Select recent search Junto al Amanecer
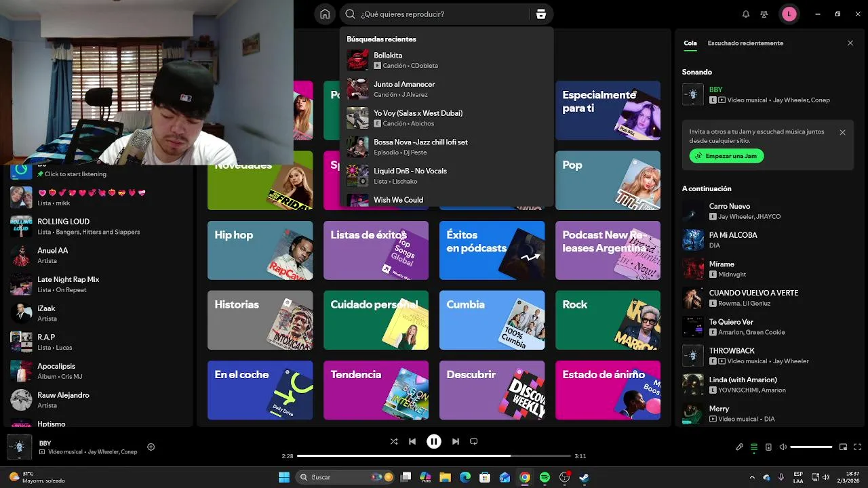This screenshot has width=868, height=488. [446, 89]
